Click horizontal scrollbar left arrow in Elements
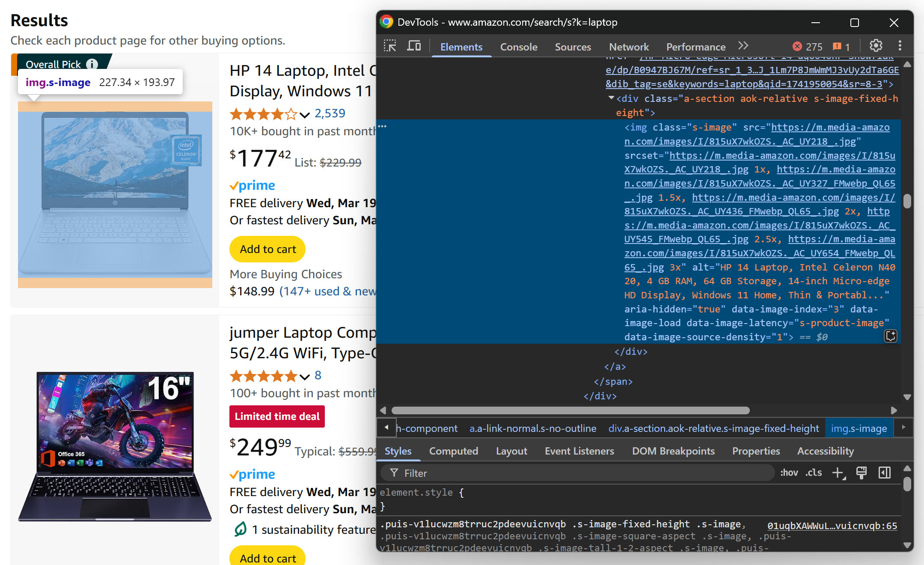This screenshot has height=565, width=924. point(383,410)
